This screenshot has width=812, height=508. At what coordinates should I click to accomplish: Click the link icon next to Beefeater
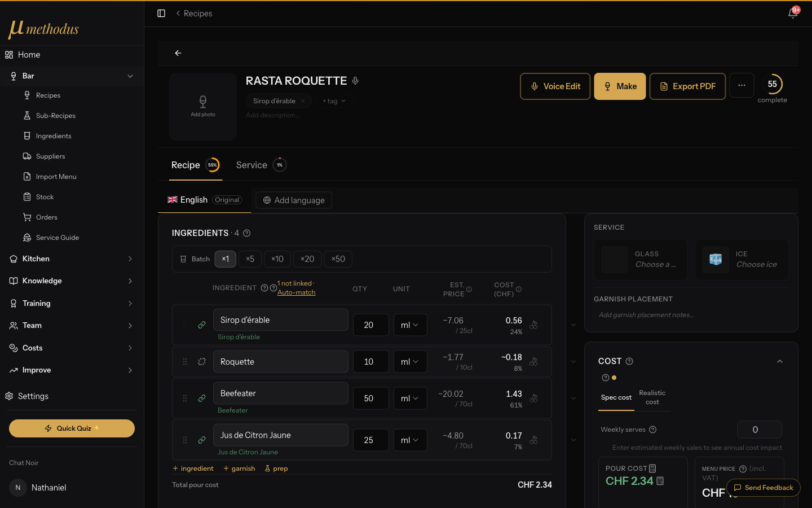click(x=202, y=398)
